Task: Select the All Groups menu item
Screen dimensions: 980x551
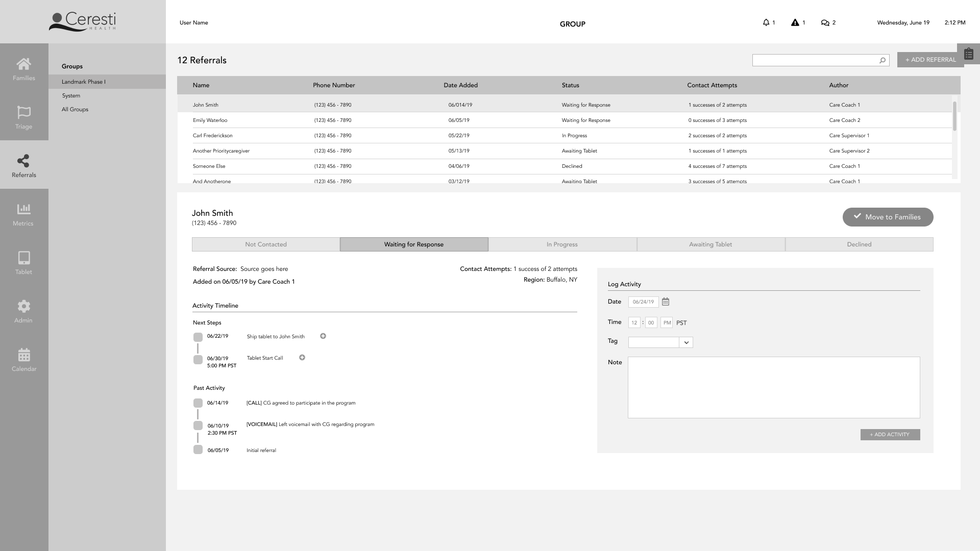Action: [75, 109]
